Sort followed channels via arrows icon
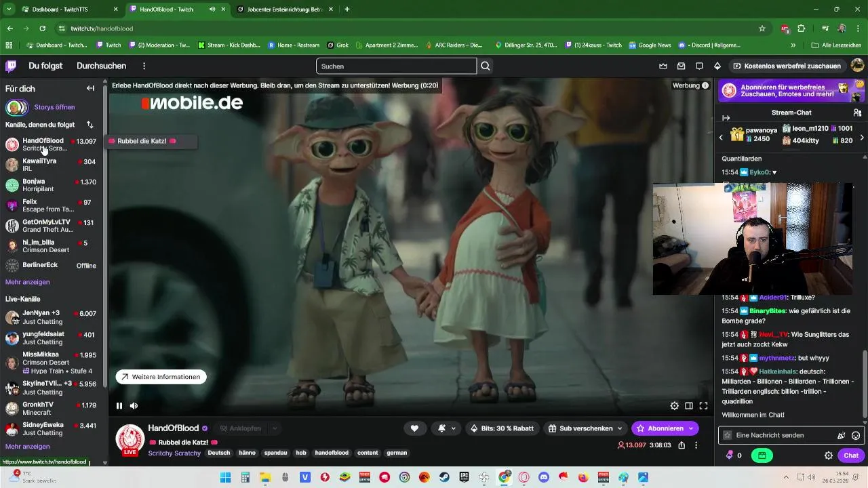868x488 pixels. 90,125
